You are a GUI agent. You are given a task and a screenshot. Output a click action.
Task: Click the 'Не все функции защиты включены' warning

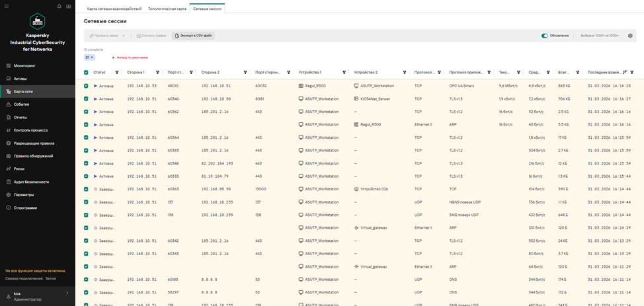[x=35, y=271]
